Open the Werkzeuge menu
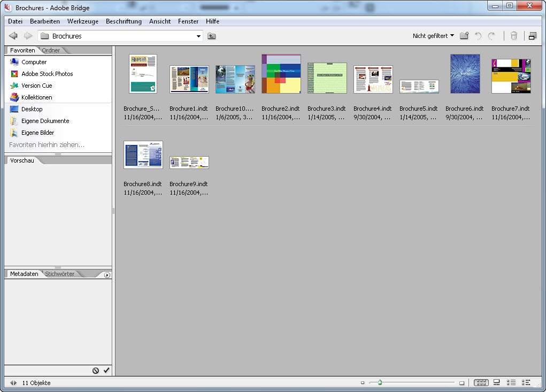 [x=83, y=21]
